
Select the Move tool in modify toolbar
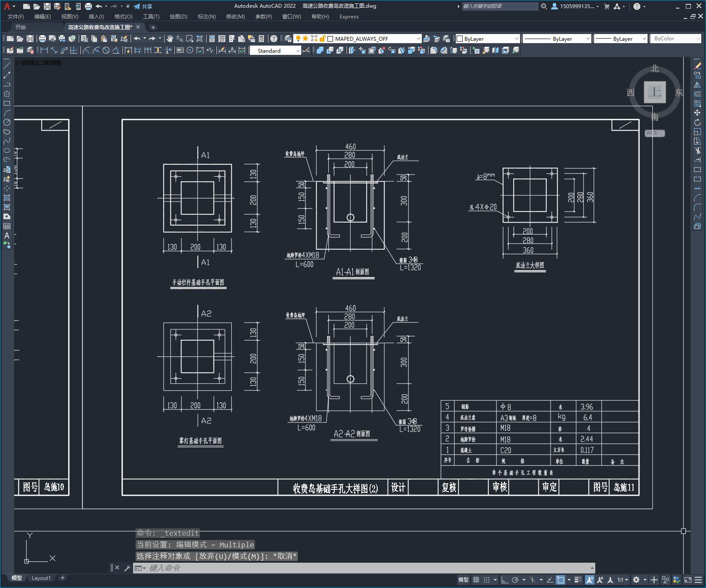tap(697, 113)
